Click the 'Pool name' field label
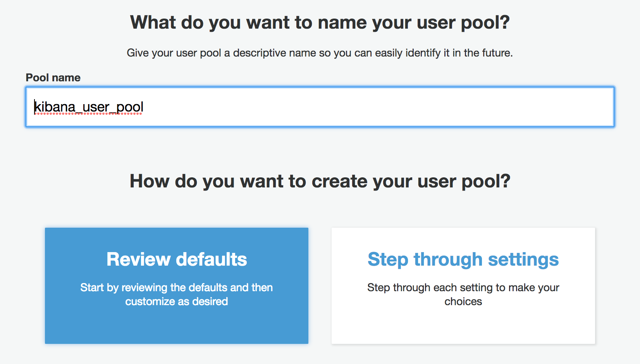The width and height of the screenshot is (640, 364). pos(53,77)
